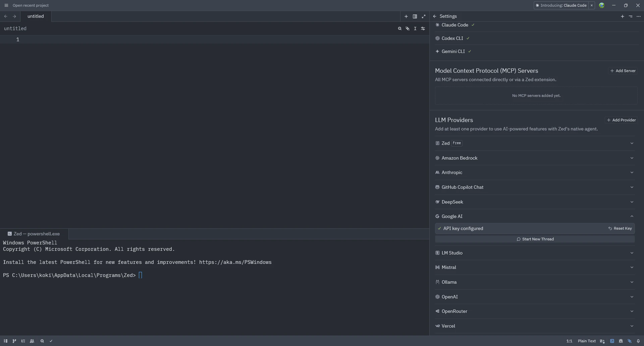Open the edit prediction Z icon menu
This screenshot has height=346, width=644.
[602, 341]
